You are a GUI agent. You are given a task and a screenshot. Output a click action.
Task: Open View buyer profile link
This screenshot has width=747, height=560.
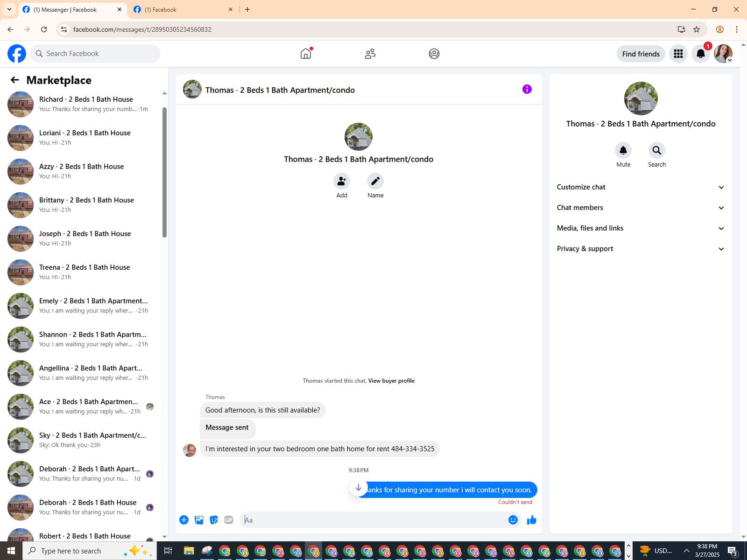391,381
